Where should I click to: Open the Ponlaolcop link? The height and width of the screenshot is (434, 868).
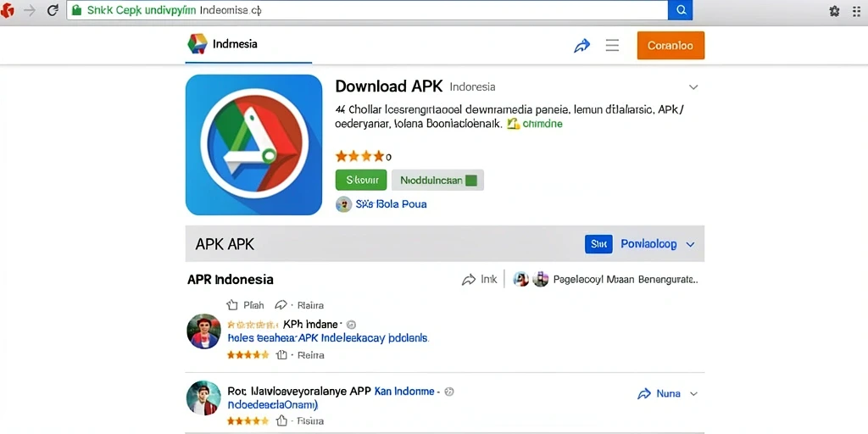pos(648,243)
